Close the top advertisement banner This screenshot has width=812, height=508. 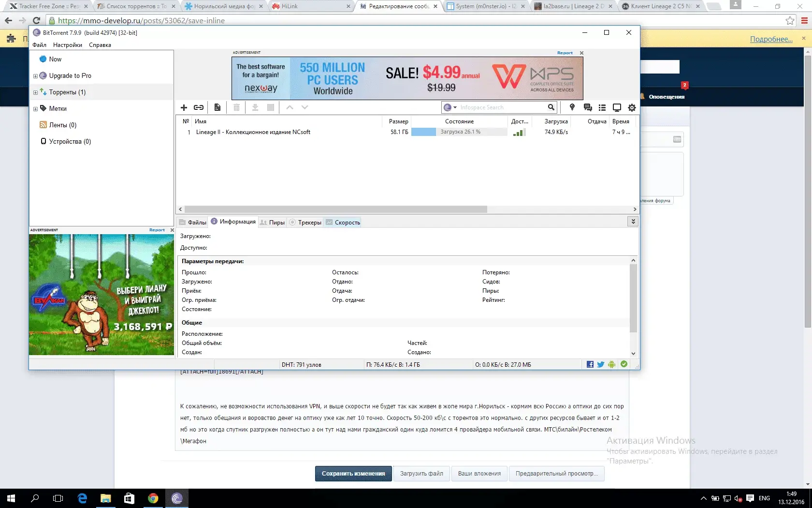click(581, 53)
